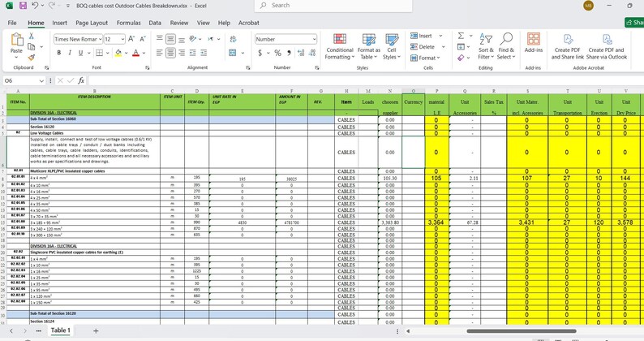The height and width of the screenshot is (341, 644).
Task: Open Sort & Filter tool
Action: point(486,46)
